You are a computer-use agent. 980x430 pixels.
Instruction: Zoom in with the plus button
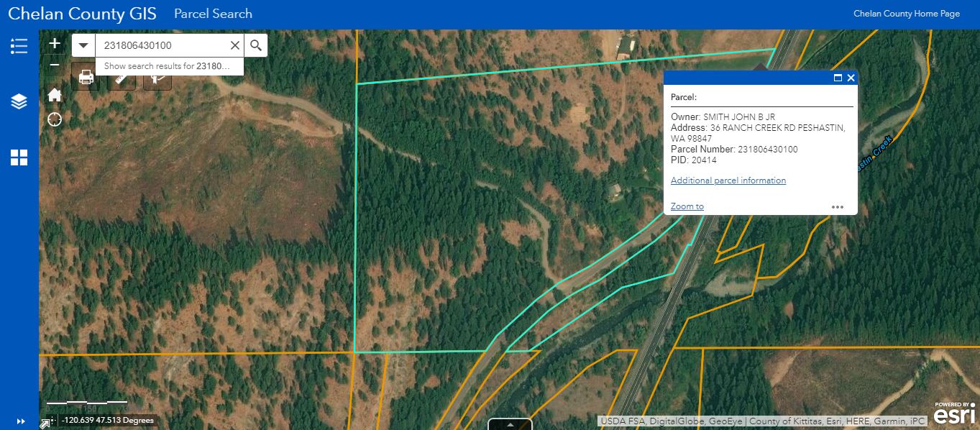(x=55, y=44)
